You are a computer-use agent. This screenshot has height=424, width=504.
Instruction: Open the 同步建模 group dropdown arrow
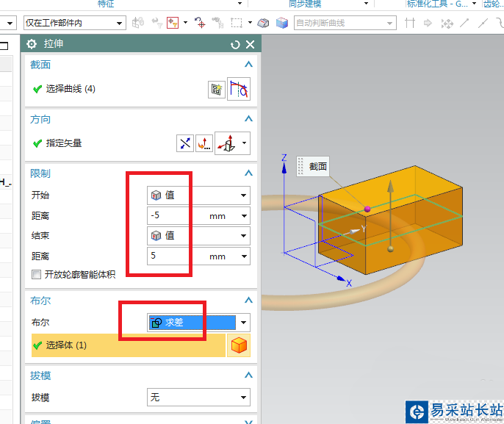point(366,3)
